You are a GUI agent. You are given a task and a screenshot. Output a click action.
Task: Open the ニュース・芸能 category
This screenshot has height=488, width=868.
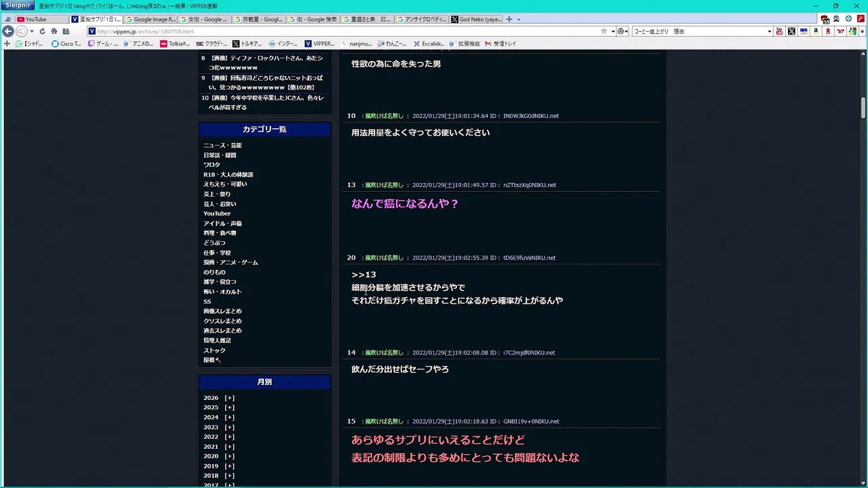coord(222,145)
